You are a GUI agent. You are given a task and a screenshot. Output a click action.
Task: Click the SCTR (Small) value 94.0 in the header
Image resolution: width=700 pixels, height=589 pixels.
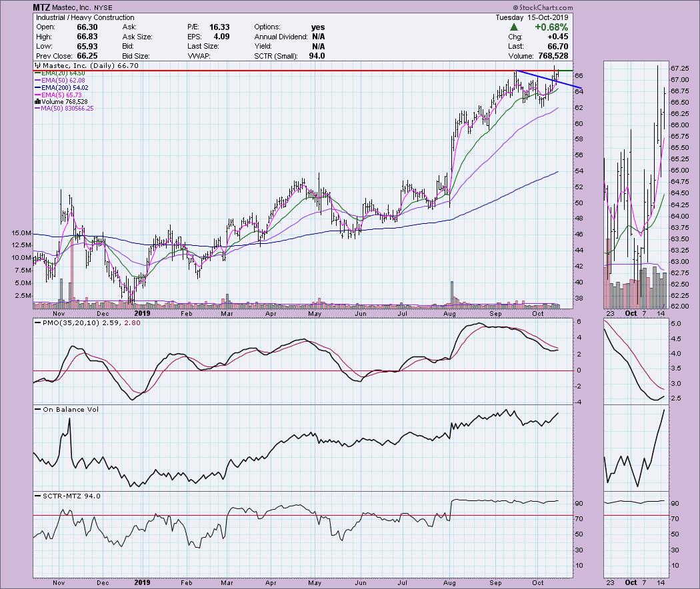point(317,56)
